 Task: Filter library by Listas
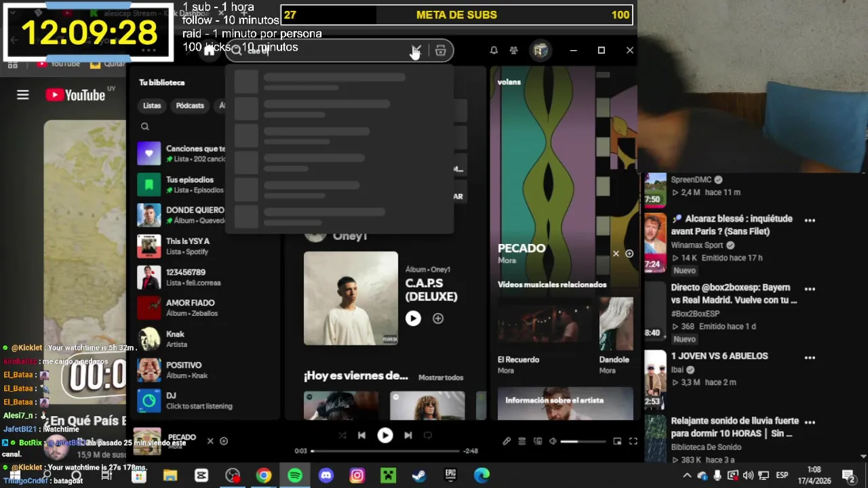point(152,106)
